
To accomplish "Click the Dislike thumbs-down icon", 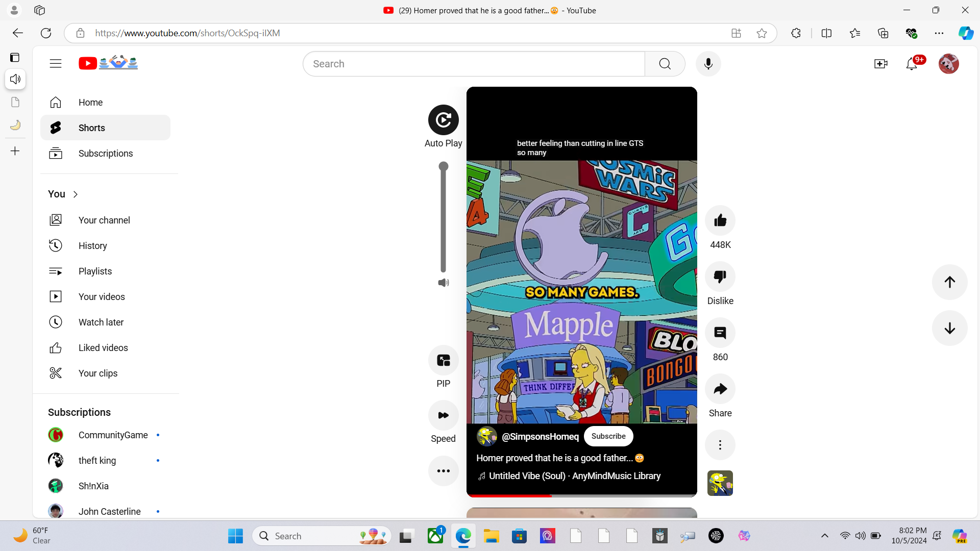I will pos(720,277).
